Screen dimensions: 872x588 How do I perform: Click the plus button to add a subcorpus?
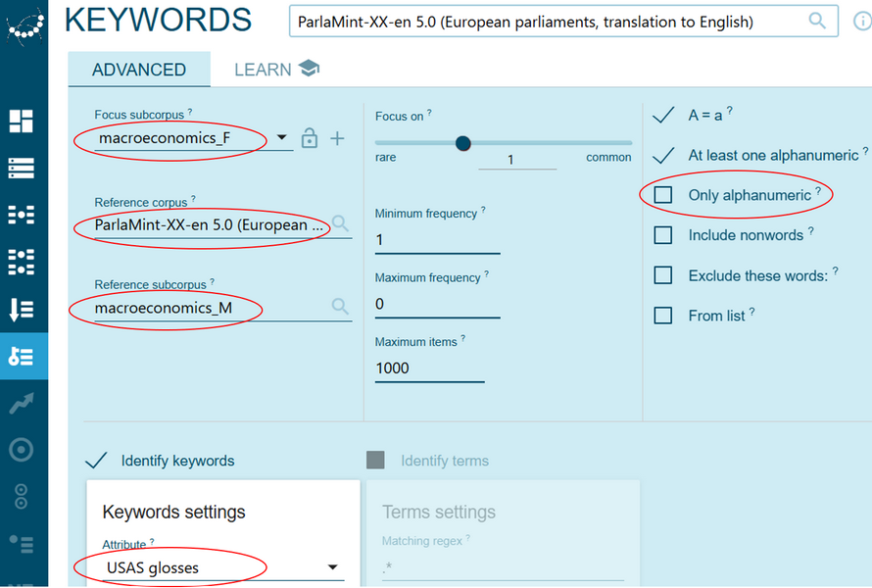tap(337, 138)
